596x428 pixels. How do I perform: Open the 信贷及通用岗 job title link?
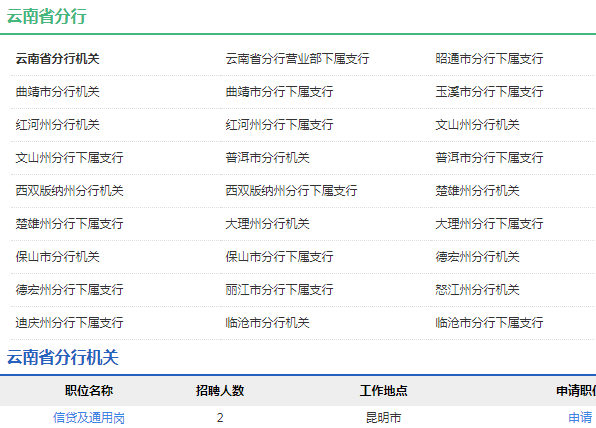click(89, 418)
